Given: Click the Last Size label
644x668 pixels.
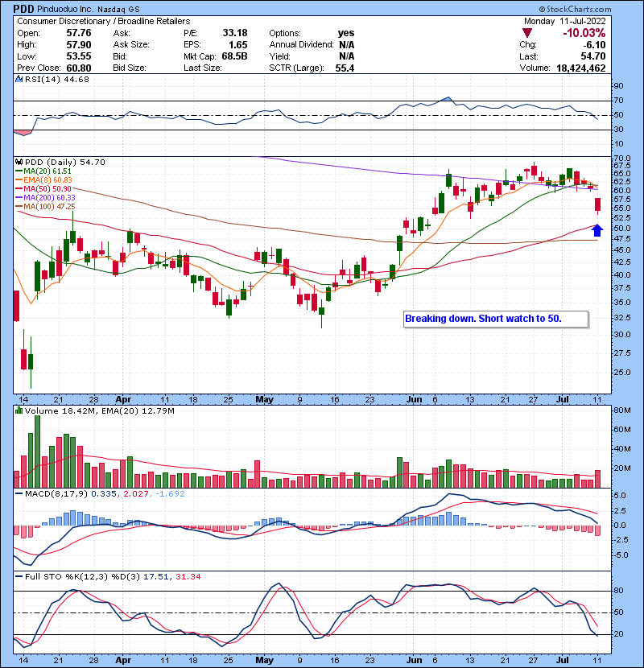Looking at the screenshot, I should pos(203,68).
